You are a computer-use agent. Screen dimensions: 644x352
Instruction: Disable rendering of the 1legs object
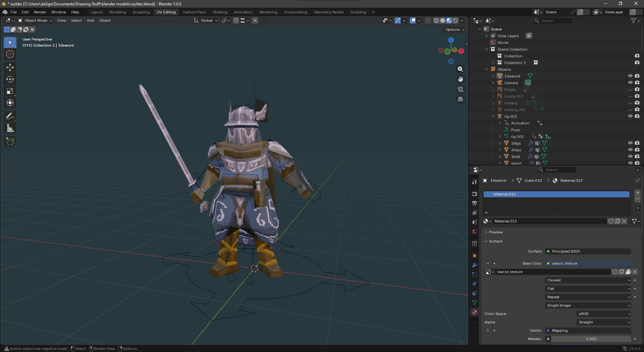click(x=637, y=143)
